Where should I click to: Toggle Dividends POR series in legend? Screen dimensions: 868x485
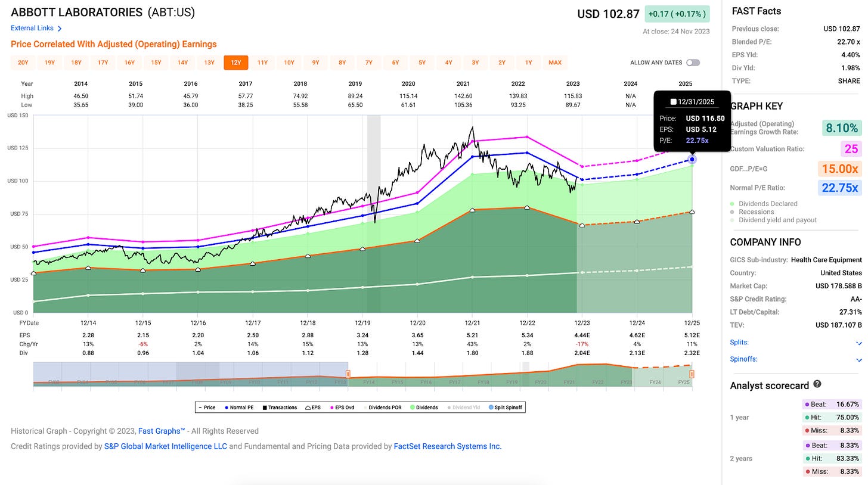[382, 408]
